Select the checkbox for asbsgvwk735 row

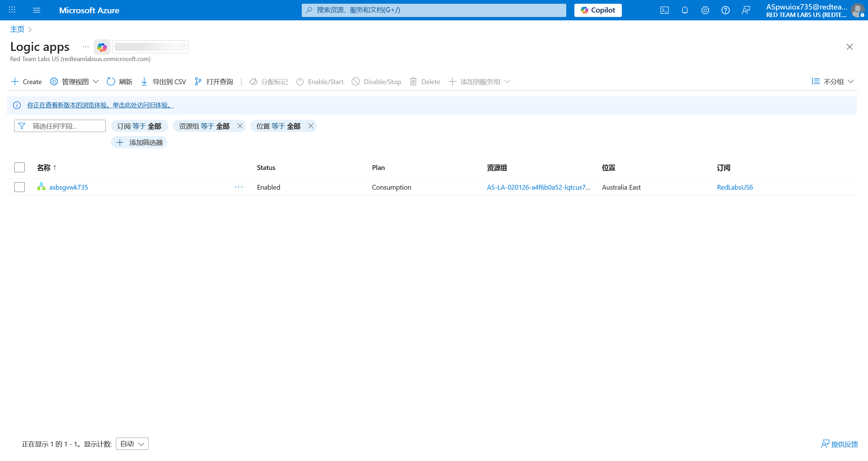20,187
